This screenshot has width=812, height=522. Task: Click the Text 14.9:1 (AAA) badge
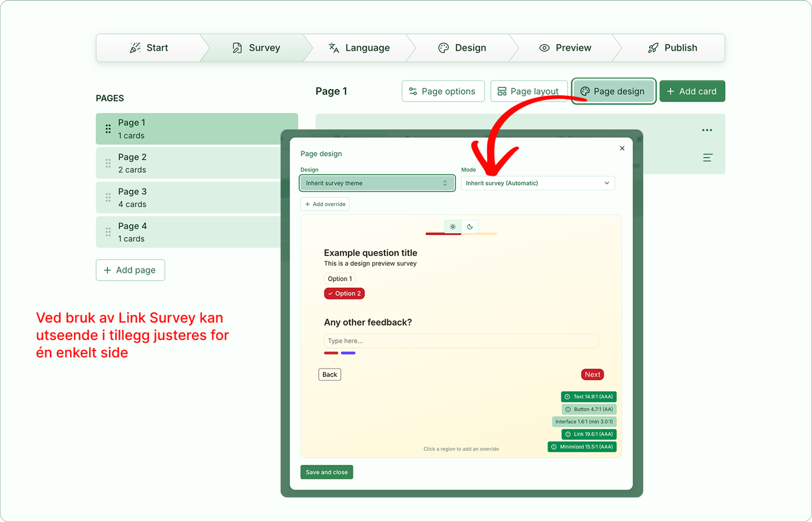pyautogui.click(x=588, y=397)
